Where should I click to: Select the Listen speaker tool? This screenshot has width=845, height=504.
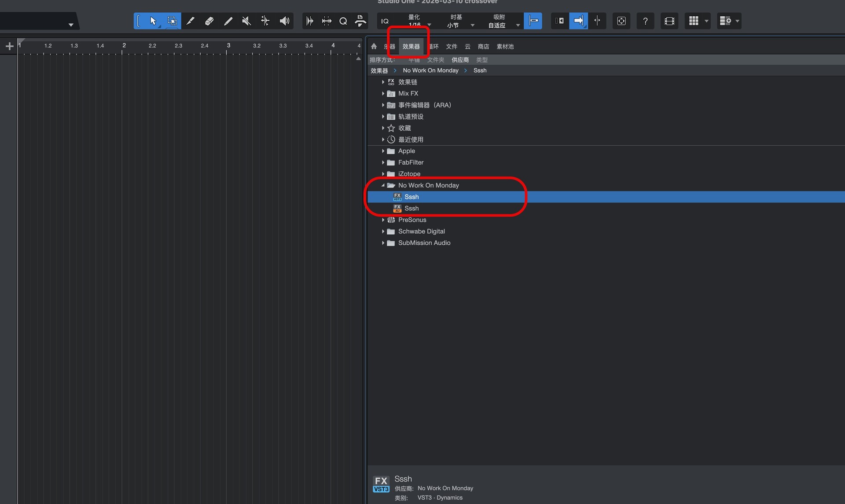click(284, 21)
